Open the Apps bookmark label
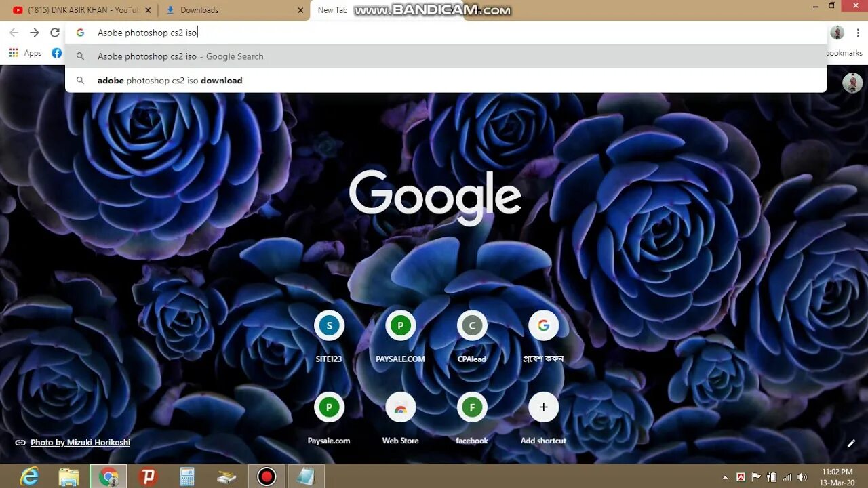 [33, 53]
